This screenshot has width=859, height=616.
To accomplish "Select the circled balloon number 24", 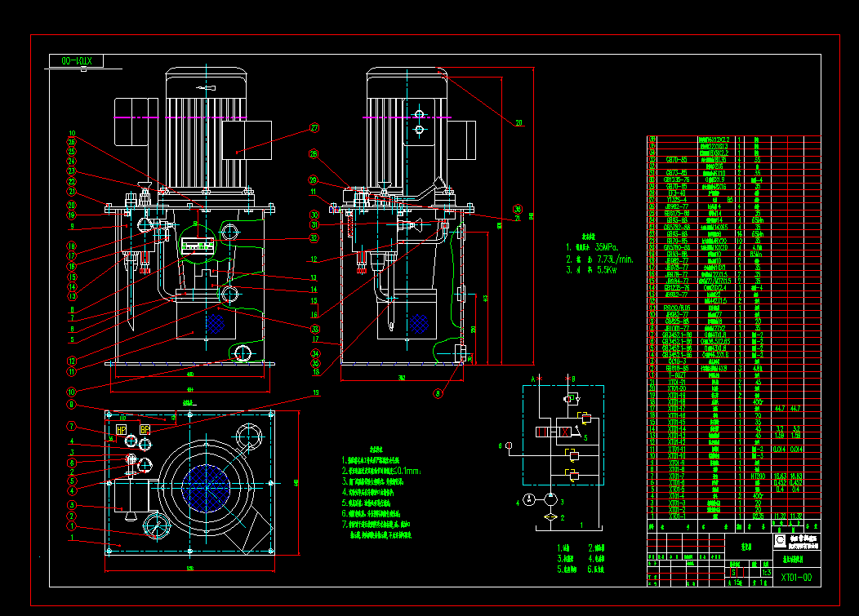I will pos(72,162).
